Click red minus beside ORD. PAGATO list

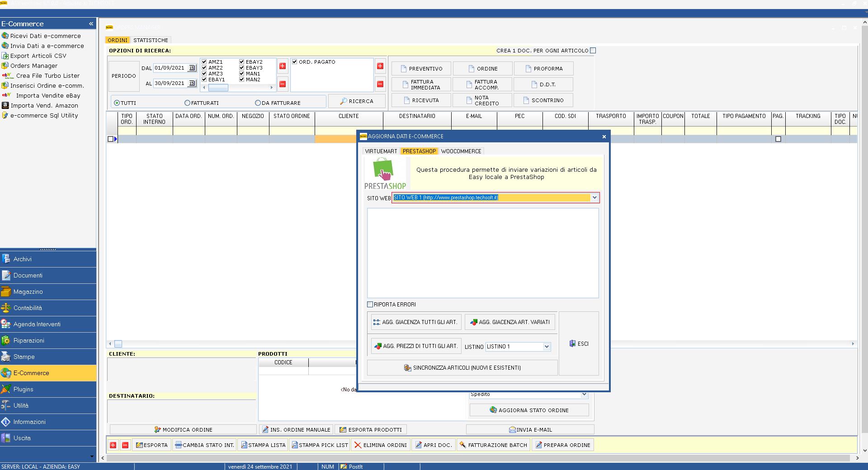(380, 84)
